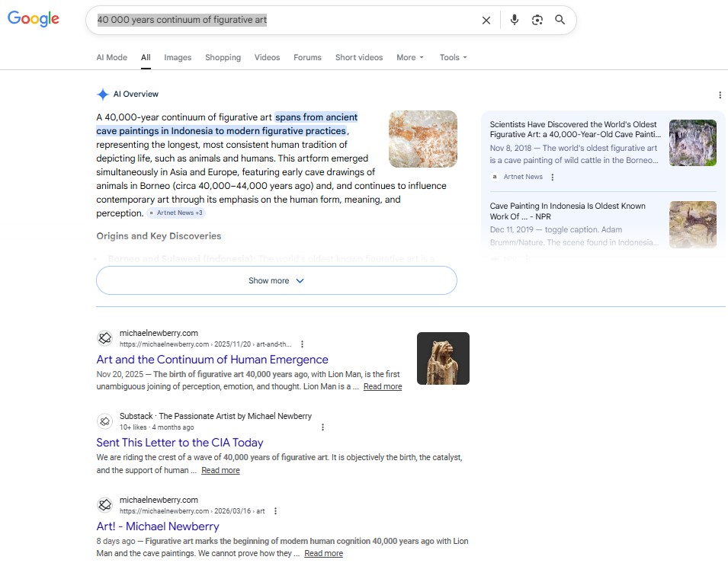
Task: Click the Lion Man statue thumbnail
Action: click(443, 358)
